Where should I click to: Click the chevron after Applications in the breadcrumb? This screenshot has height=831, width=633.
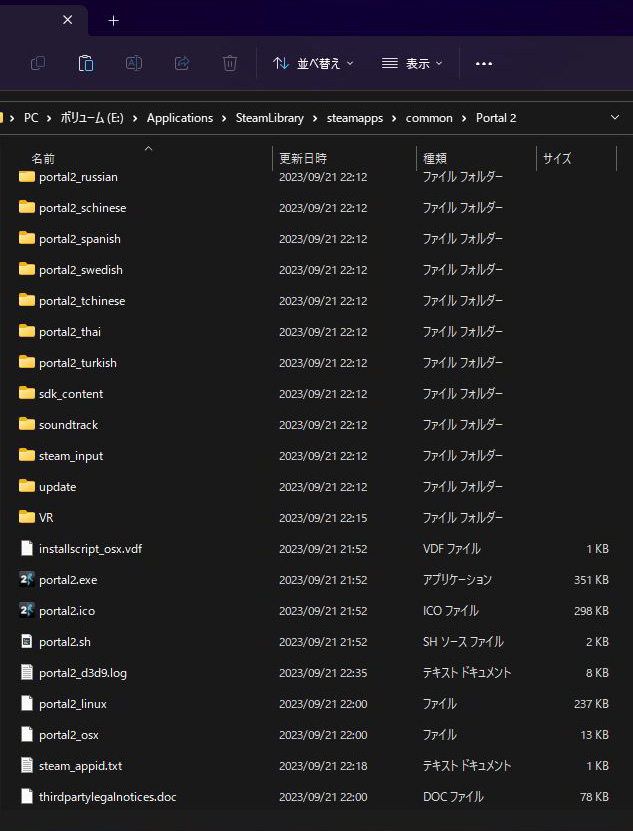click(224, 118)
